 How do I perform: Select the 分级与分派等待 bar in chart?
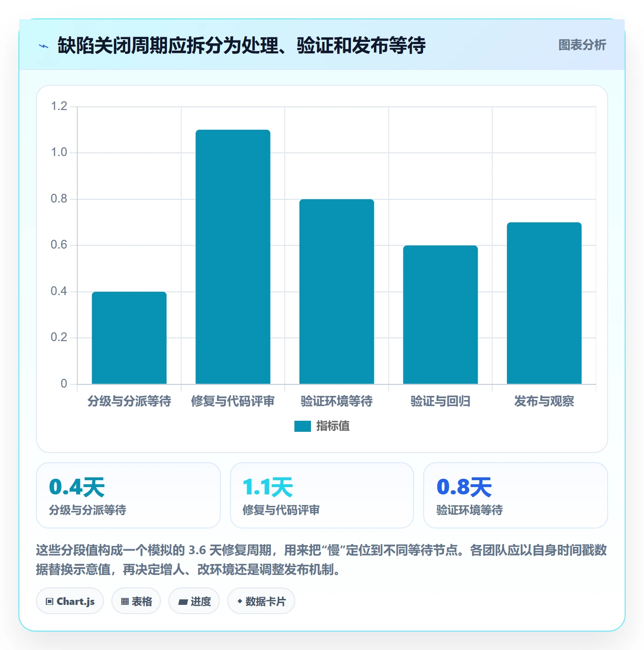point(129,338)
